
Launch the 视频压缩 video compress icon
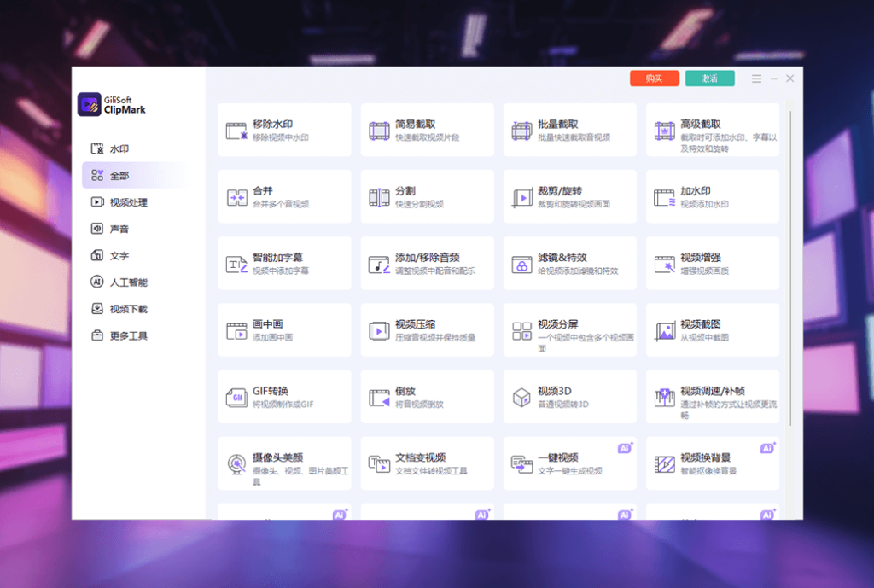point(379,331)
